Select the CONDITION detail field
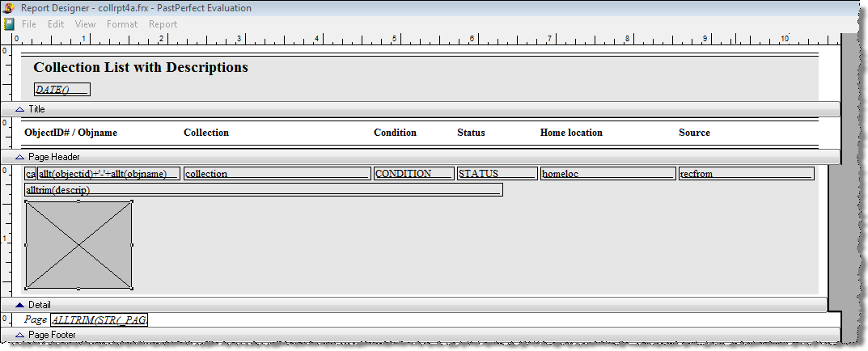 tap(414, 174)
